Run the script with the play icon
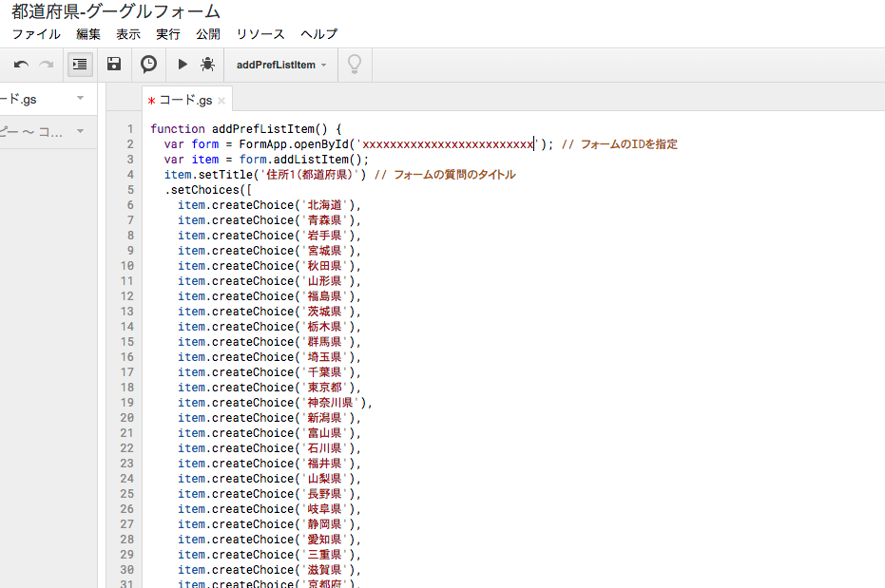This screenshot has width=885, height=588. pyautogui.click(x=182, y=65)
